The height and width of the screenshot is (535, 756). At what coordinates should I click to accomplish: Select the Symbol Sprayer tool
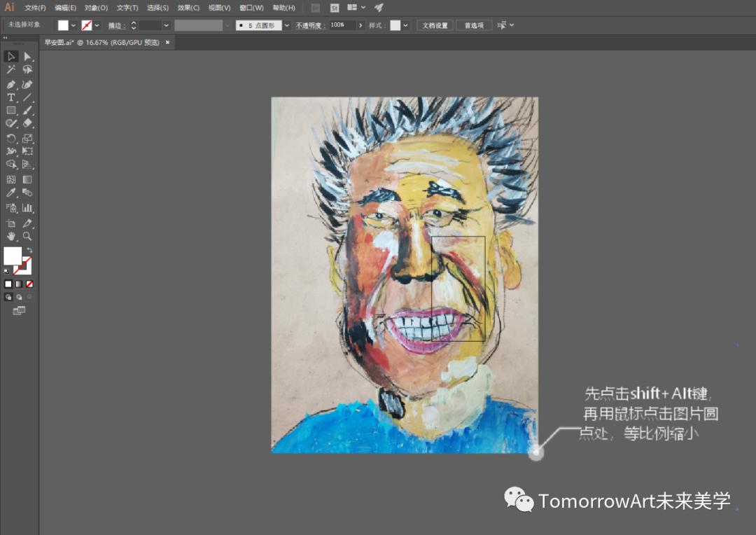[11, 208]
